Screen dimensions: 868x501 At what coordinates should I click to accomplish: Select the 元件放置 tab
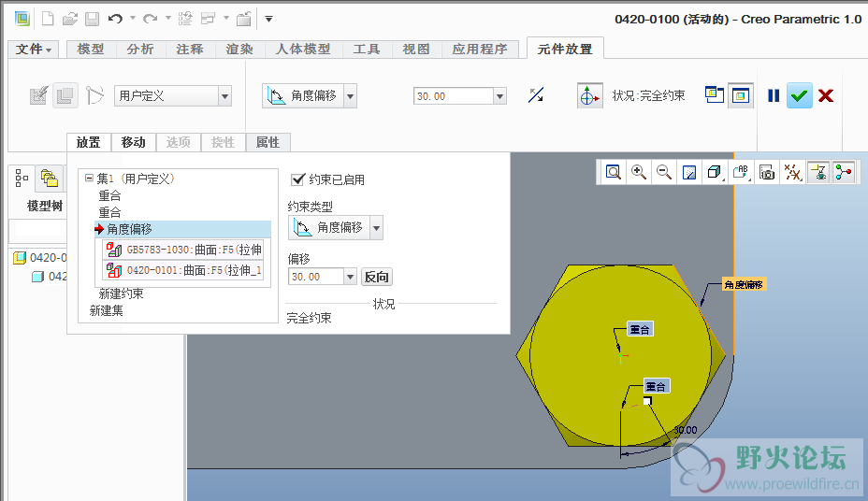tap(565, 50)
